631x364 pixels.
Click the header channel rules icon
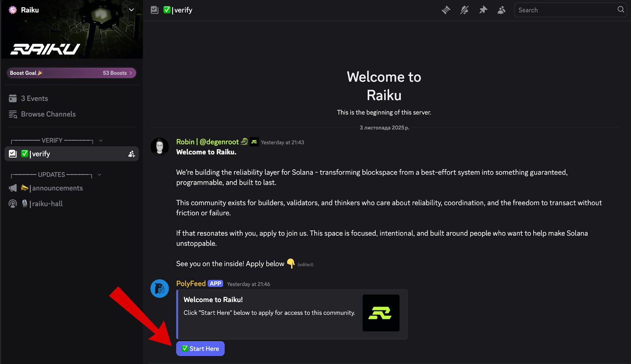(x=155, y=10)
